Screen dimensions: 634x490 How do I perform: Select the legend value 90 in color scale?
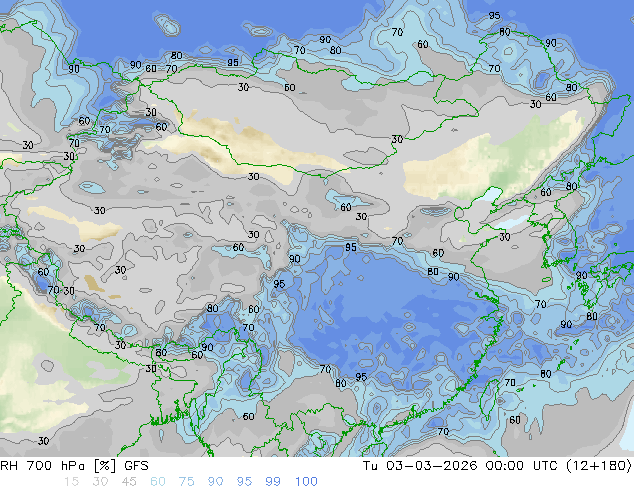(x=215, y=482)
